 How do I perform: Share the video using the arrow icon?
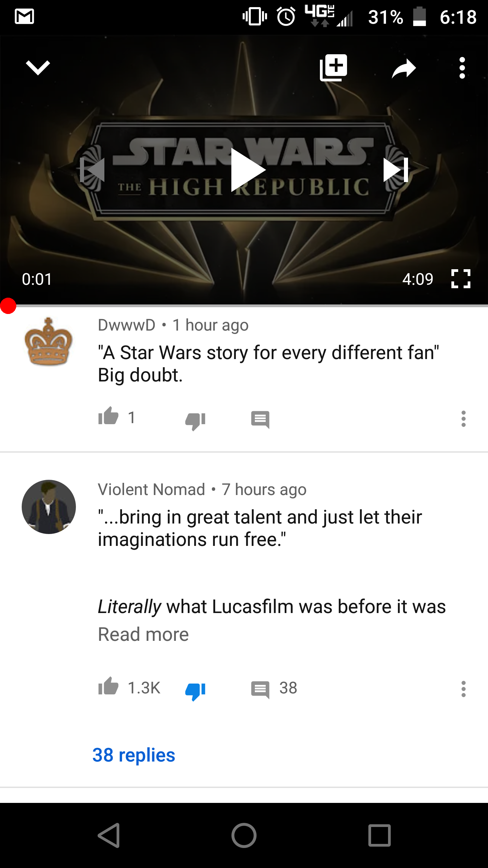click(x=404, y=68)
